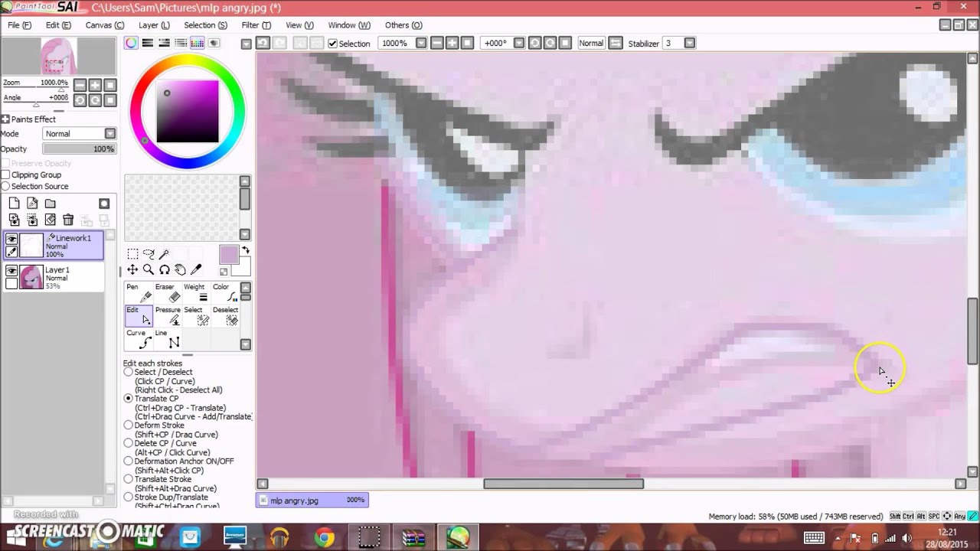Choose Delete CP / Curve edit mode
Image resolution: width=980 pixels, height=551 pixels.
coord(129,443)
